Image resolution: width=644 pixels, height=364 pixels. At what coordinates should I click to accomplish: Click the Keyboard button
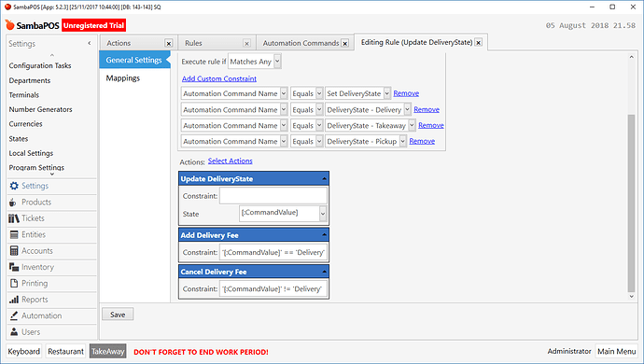24,352
